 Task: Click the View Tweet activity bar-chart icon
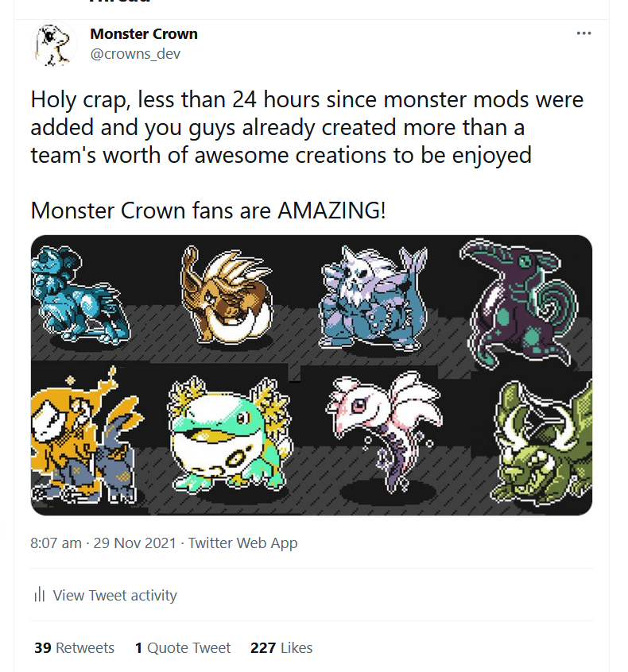click(x=39, y=595)
